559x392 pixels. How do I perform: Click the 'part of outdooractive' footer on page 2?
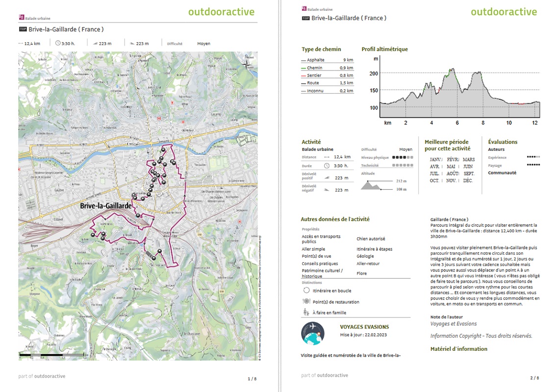click(325, 375)
